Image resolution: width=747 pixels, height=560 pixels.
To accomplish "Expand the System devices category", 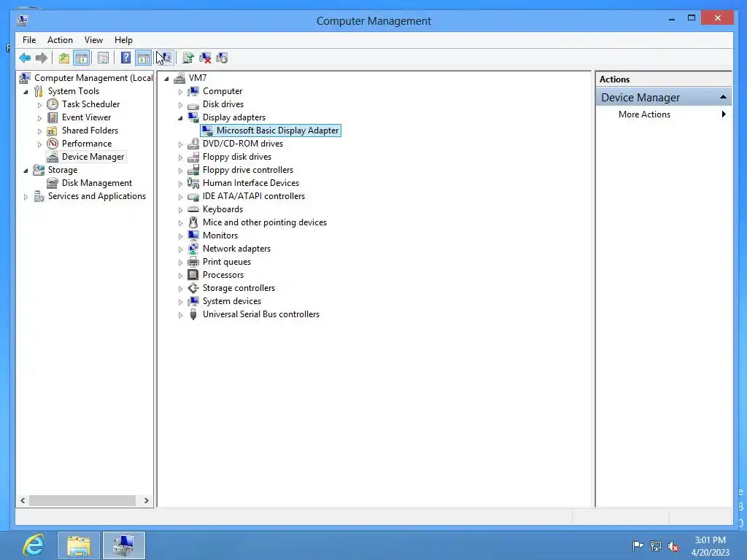I will click(181, 302).
